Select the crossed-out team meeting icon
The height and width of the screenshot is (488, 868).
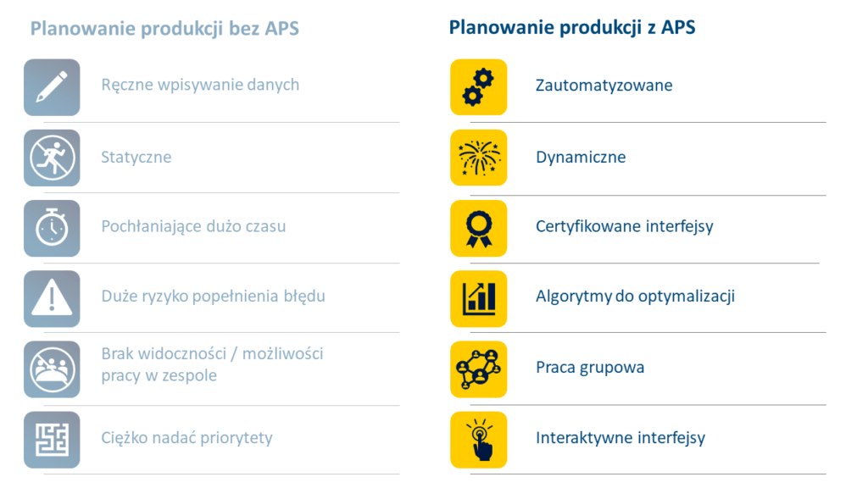pos(52,369)
